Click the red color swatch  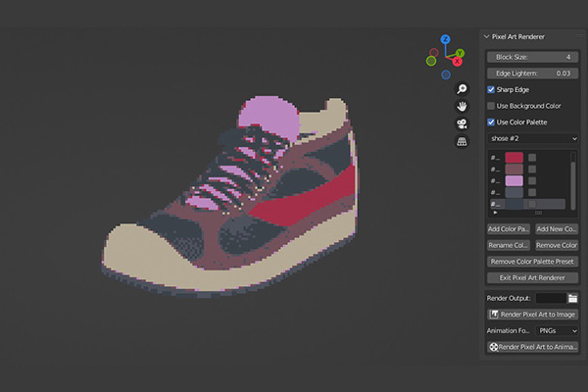pos(514,158)
